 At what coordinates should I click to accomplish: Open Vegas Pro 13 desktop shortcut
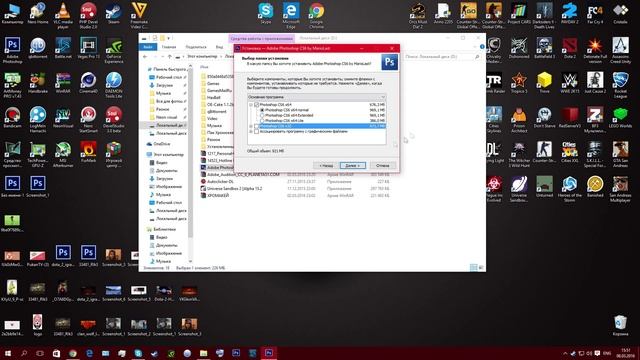pyautogui.click(x=88, y=48)
